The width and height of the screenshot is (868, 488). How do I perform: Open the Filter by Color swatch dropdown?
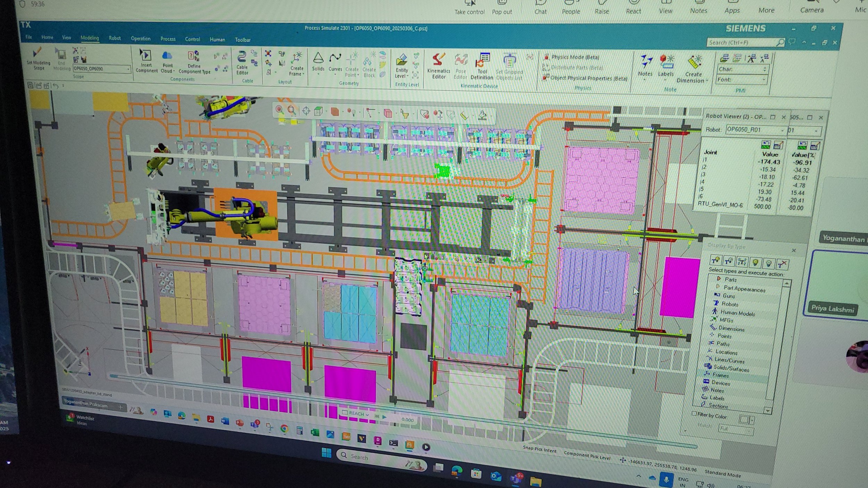tap(752, 420)
